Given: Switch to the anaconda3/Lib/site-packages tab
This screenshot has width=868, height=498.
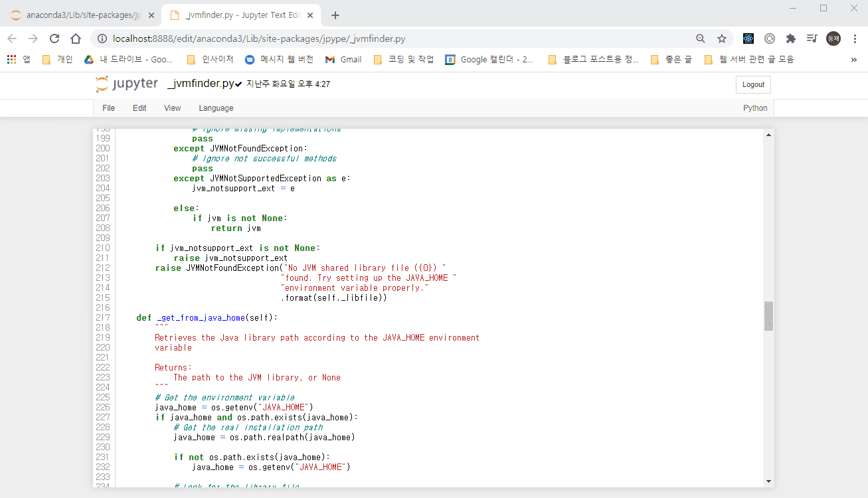Looking at the screenshot, I should coord(82,15).
